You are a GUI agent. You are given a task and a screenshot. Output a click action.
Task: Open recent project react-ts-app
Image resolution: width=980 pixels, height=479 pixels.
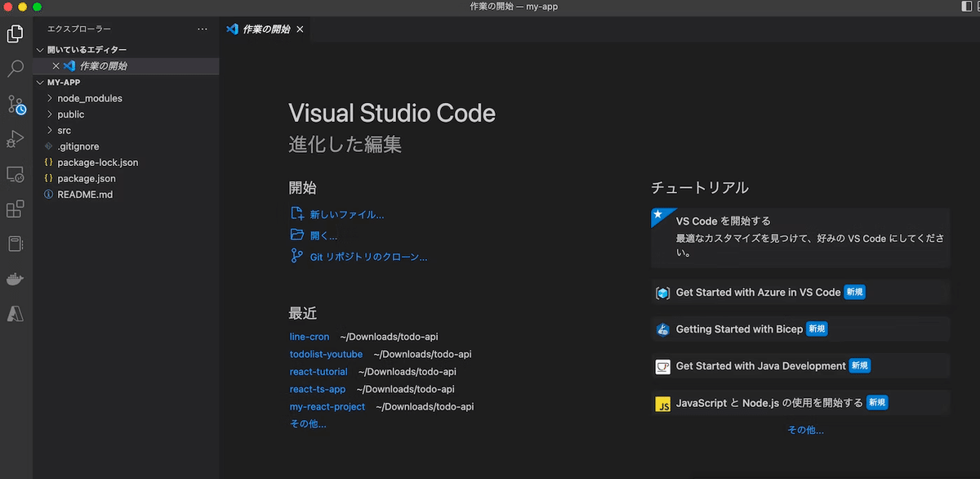(318, 389)
